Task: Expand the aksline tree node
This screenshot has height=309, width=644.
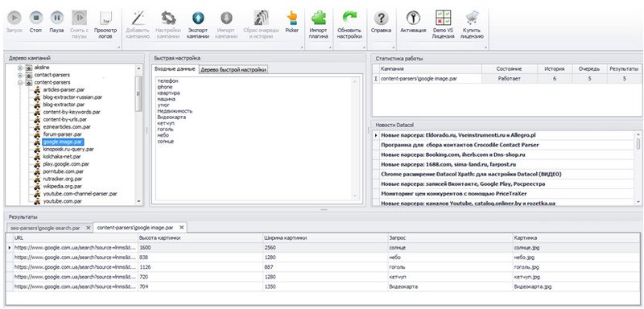Action: click(20, 68)
